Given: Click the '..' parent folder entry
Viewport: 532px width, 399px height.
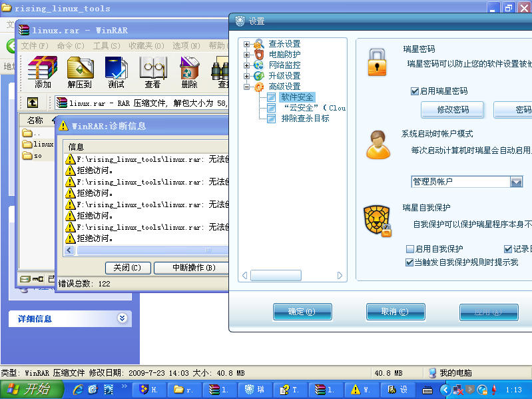Looking at the screenshot, I should (x=31, y=133).
